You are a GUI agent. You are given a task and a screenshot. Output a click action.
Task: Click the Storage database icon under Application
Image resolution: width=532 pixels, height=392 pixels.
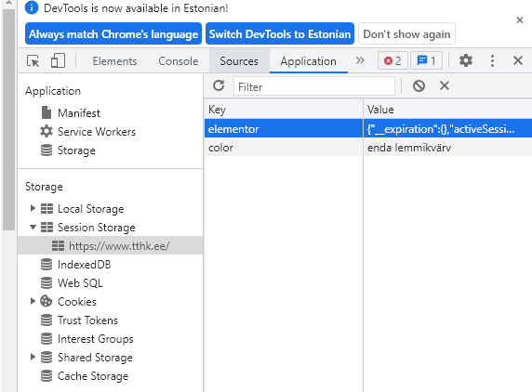coord(47,150)
